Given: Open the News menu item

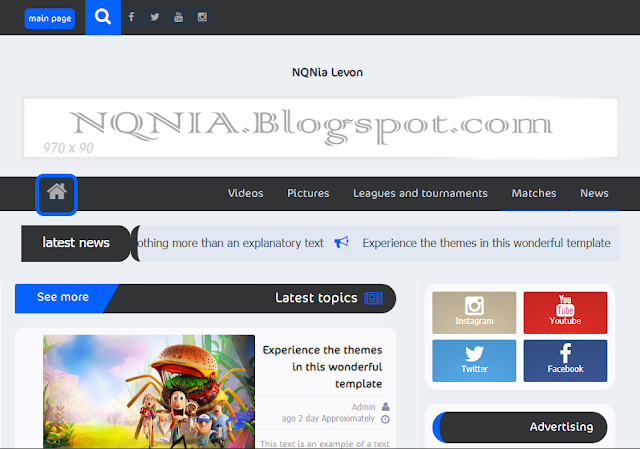Looking at the screenshot, I should 594,193.
